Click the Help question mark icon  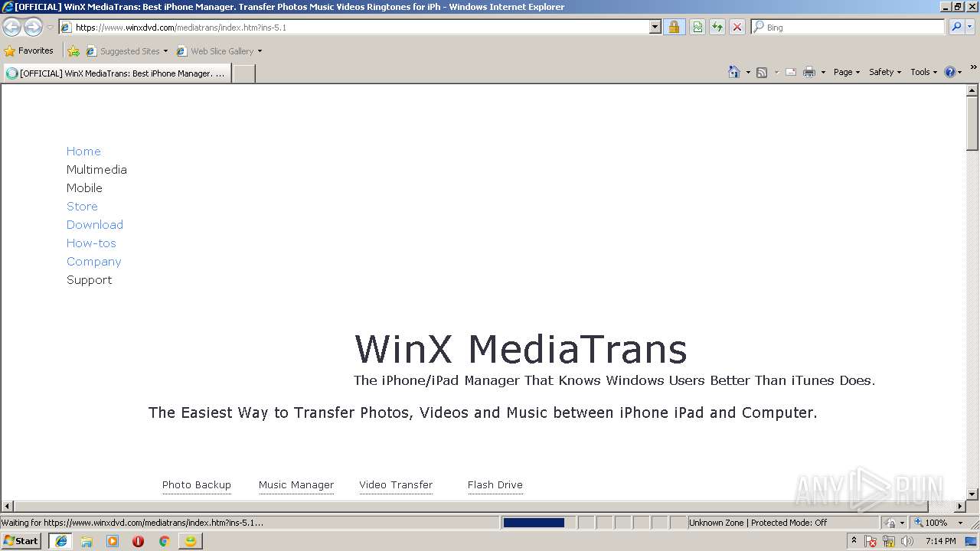coord(950,72)
